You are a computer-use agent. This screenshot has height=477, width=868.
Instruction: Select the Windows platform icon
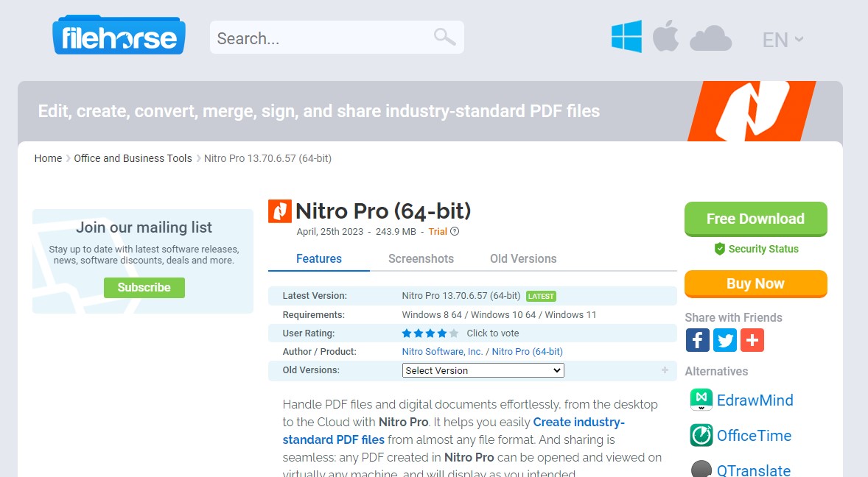click(626, 37)
